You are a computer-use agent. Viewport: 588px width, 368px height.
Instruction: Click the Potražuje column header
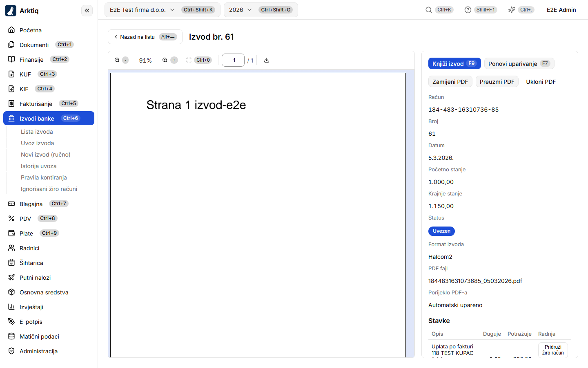tap(519, 334)
